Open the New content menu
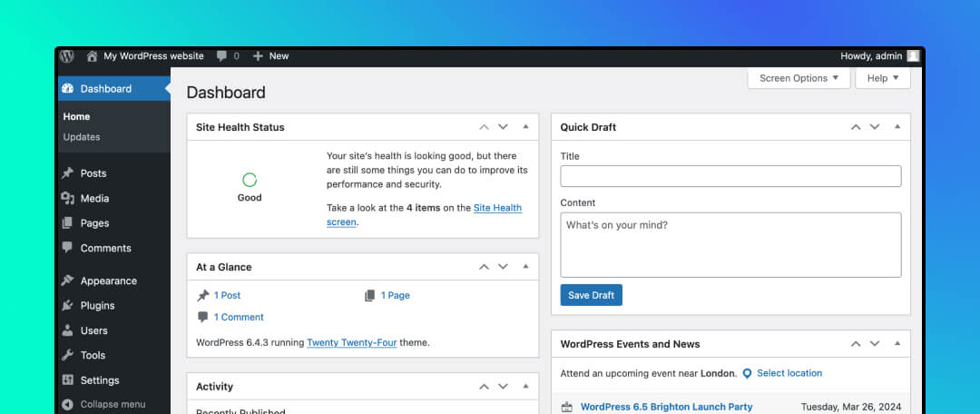Image resolution: width=980 pixels, height=414 pixels. point(270,56)
